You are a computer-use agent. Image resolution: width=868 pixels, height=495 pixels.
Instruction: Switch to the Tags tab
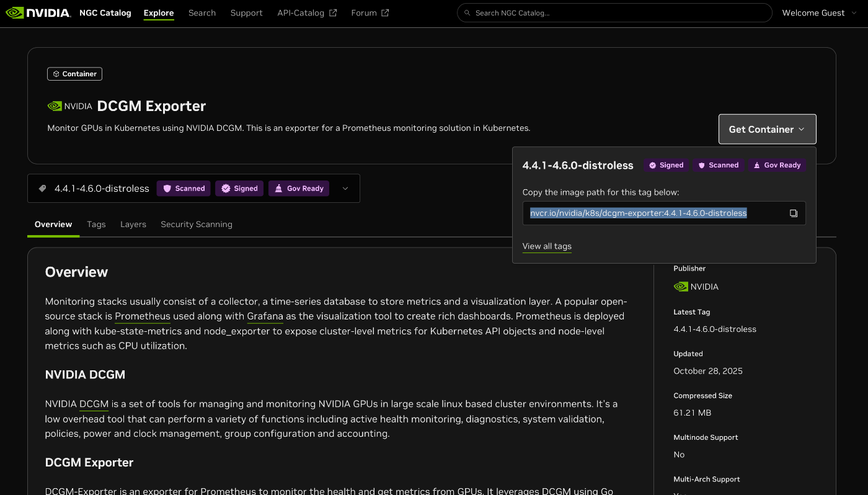pos(96,224)
